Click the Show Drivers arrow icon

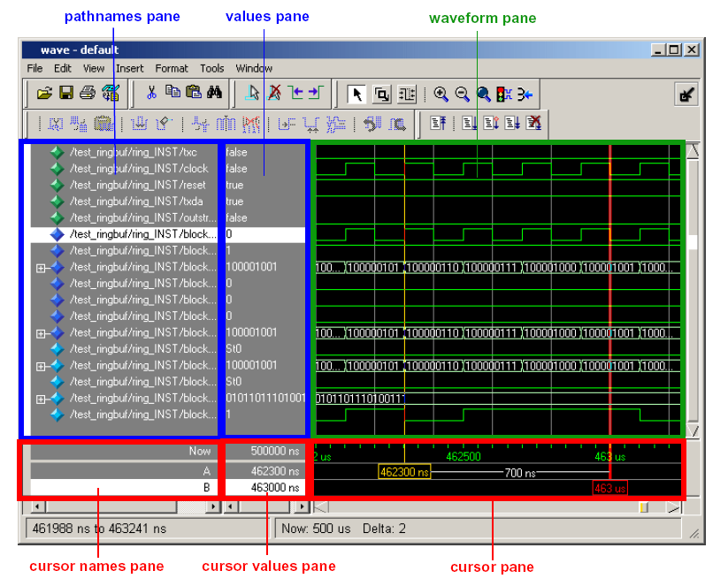(x=525, y=95)
